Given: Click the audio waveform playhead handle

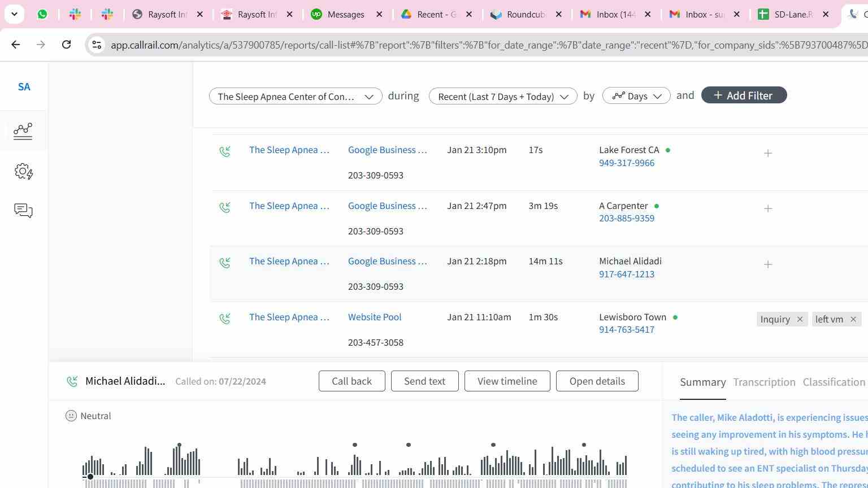Looking at the screenshot, I should [90, 477].
